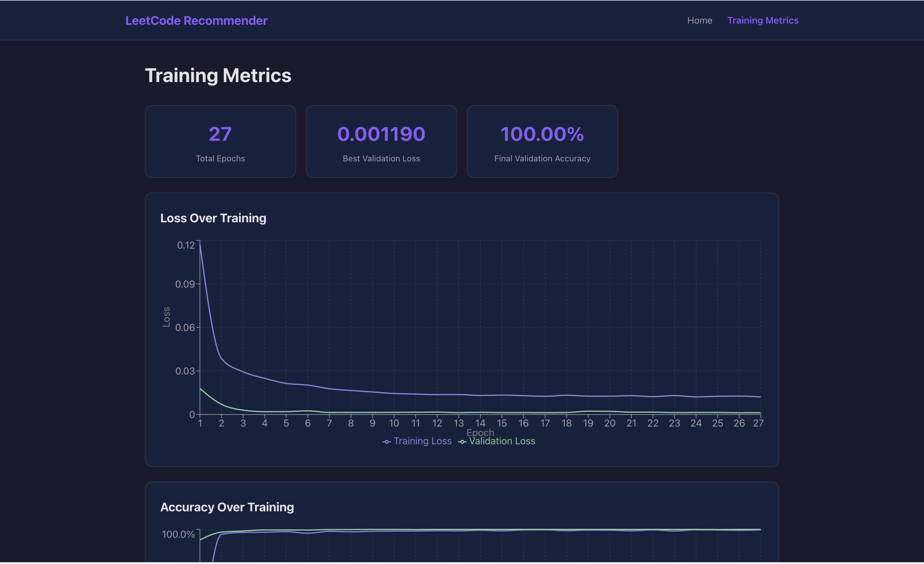Toggle Training Loss series via legend label
The width and height of the screenshot is (924, 564).
[x=422, y=441]
